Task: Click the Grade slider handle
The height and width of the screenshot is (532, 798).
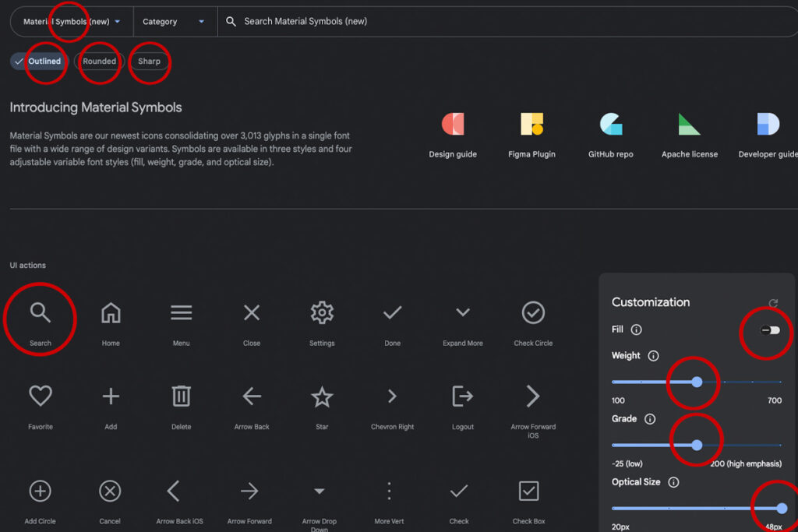Action: click(x=697, y=445)
